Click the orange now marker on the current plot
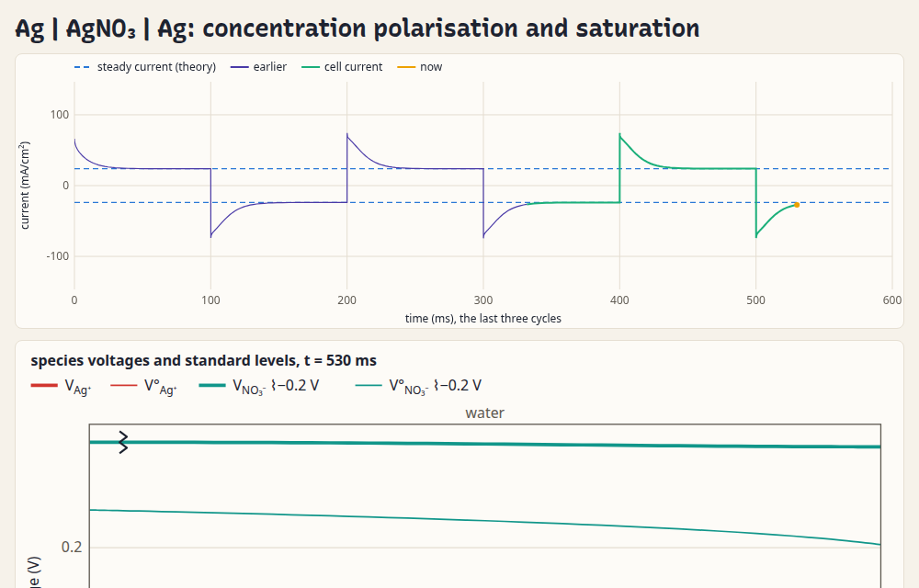The width and height of the screenshot is (919, 588). click(x=797, y=205)
